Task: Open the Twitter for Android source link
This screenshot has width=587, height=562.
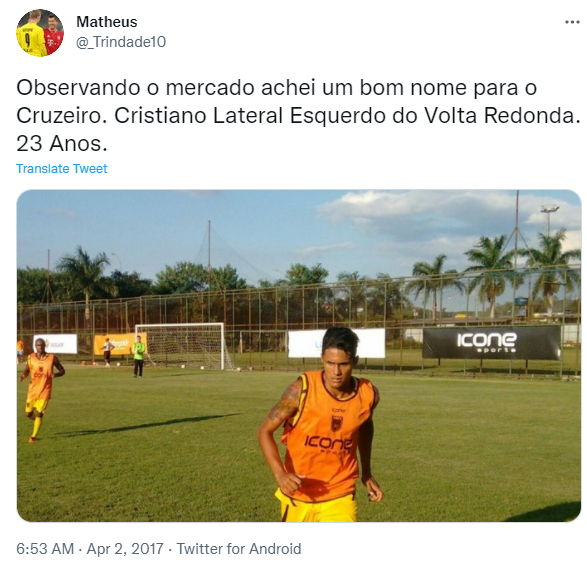Action: click(x=239, y=549)
